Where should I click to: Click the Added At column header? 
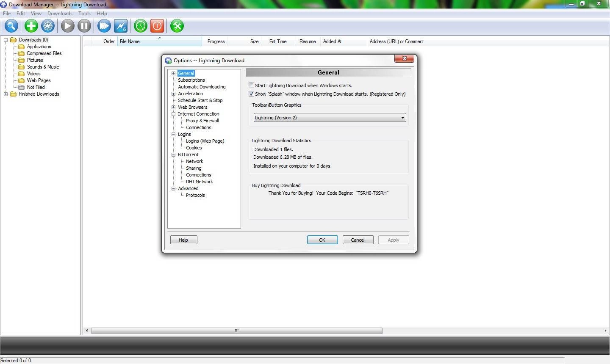(344, 41)
